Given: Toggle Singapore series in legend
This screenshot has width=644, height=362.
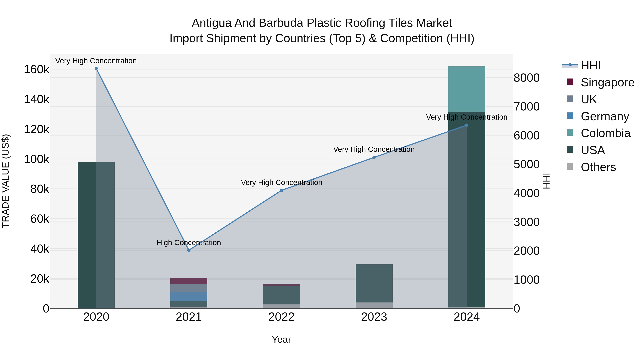Looking at the screenshot, I should [x=601, y=82].
